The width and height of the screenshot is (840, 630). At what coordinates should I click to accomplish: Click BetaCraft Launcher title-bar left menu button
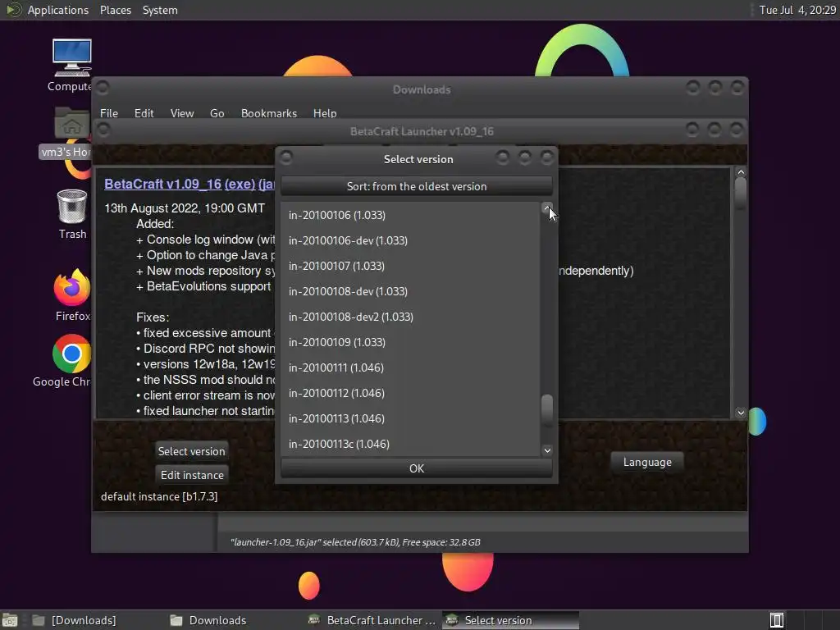click(103, 130)
